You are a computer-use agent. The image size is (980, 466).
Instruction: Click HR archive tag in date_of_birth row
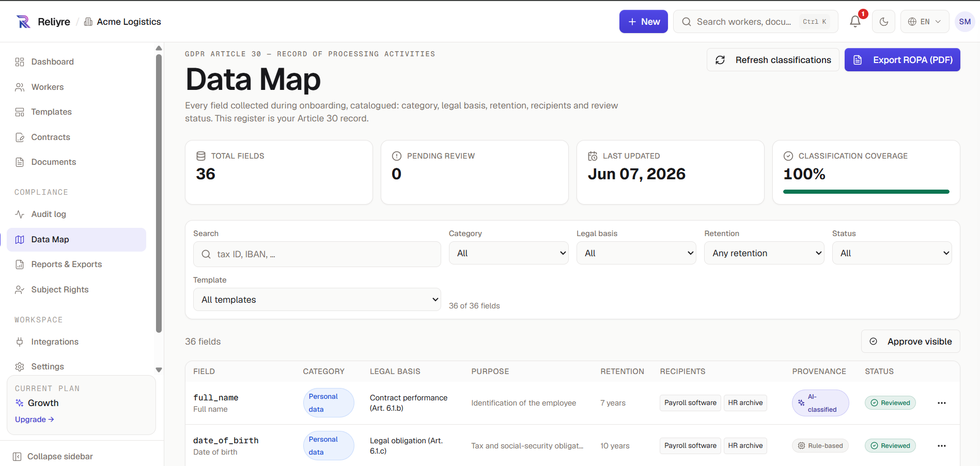click(x=745, y=446)
